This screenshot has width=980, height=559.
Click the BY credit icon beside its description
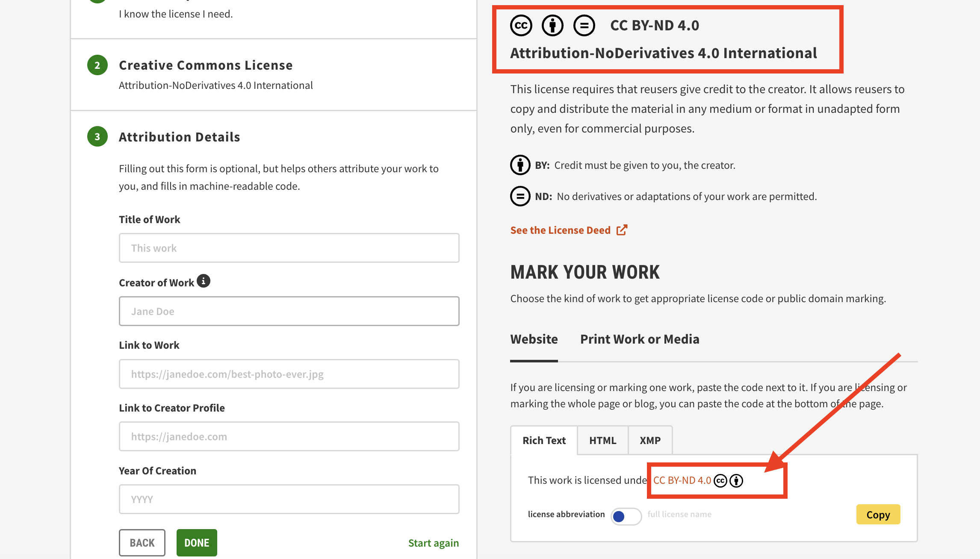pos(520,165)
